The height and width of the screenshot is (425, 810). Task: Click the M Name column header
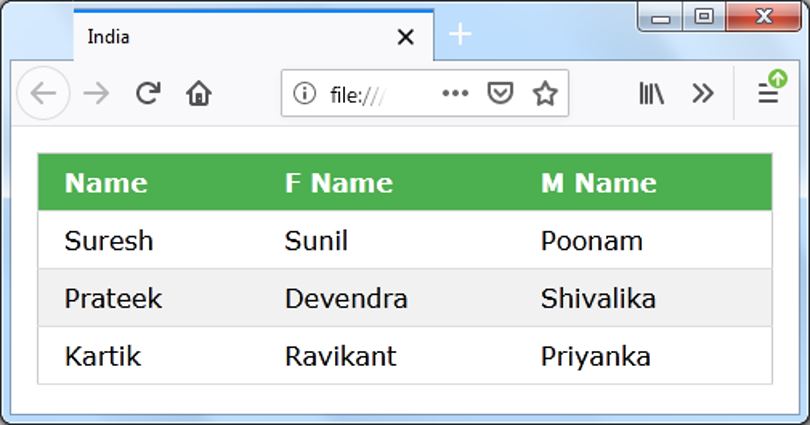pyautogui.click(x=598, y=183)
